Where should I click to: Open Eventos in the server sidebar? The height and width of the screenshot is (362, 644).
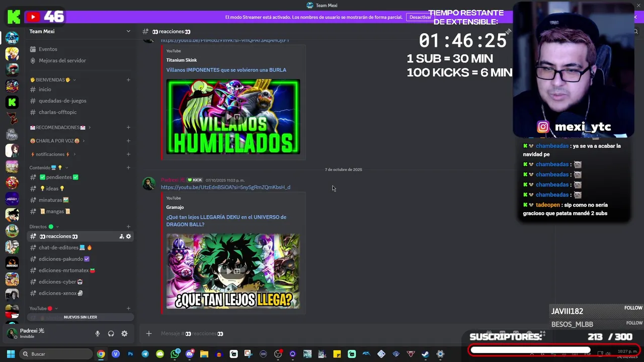80,49
